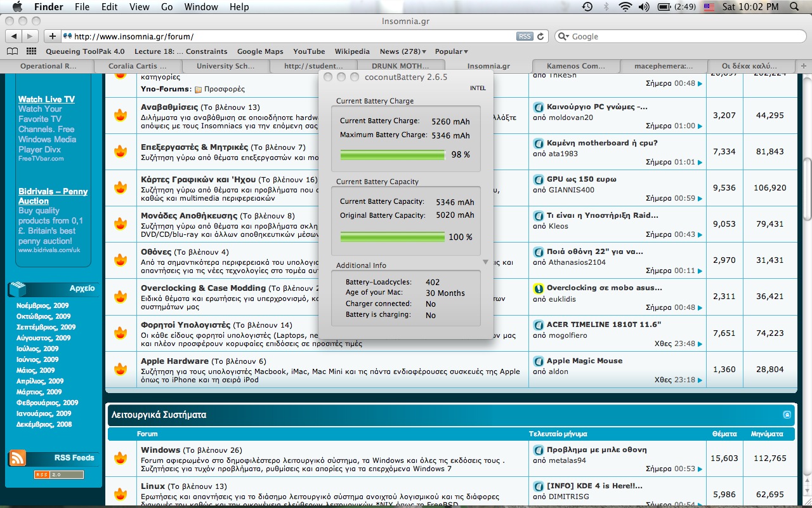Click yellow post icon beside Overclocking σε mobo

[538, 288]
